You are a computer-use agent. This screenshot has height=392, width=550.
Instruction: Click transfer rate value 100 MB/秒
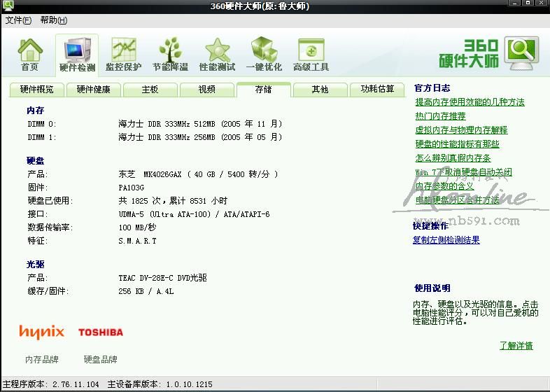click(x=137, y=227)
